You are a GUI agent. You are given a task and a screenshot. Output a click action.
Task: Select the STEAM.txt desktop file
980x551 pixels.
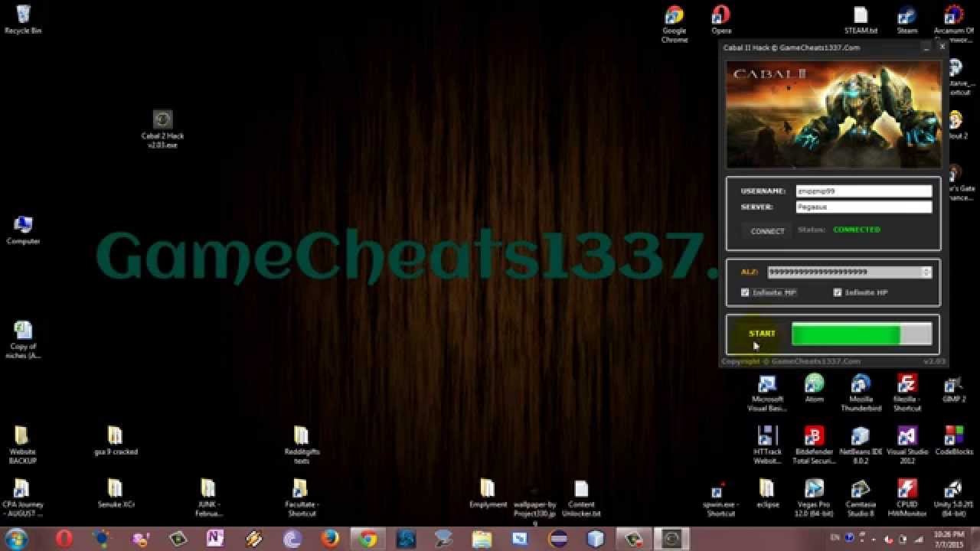click(861, 20)
